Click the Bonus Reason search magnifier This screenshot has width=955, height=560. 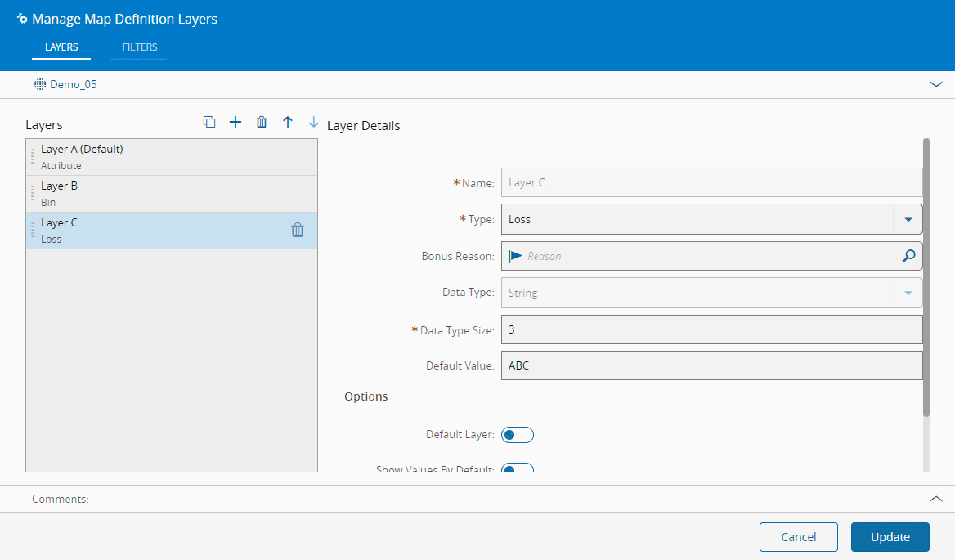tap(908, 256)
